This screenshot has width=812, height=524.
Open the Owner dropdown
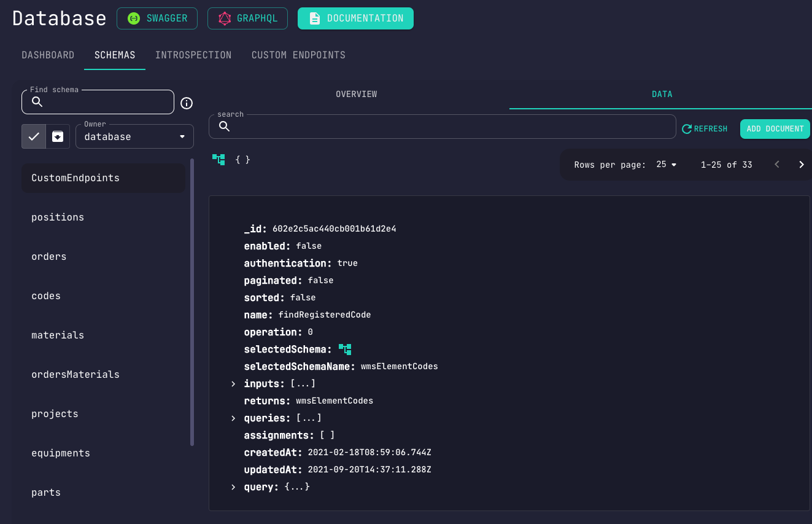134,136
